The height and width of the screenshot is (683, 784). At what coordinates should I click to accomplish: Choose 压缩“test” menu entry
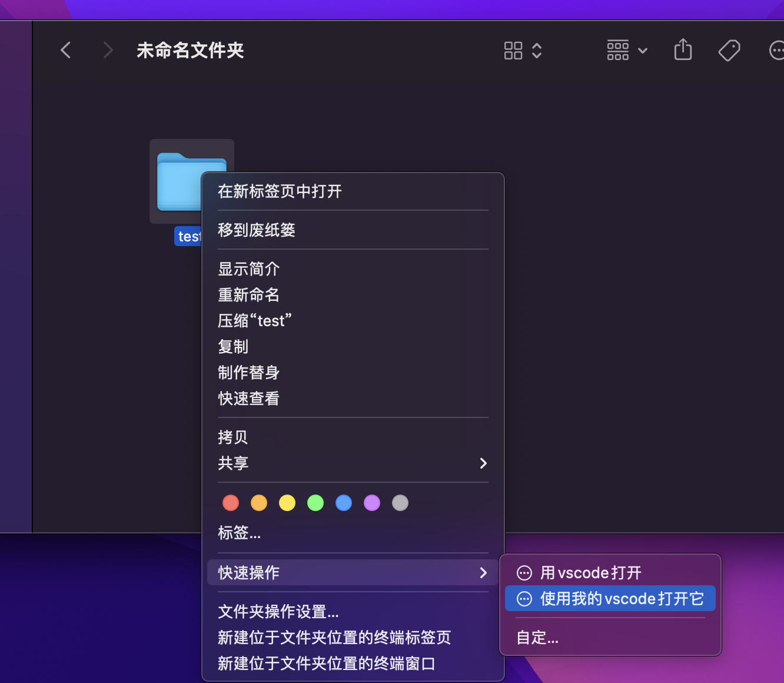tap(353, 321)
